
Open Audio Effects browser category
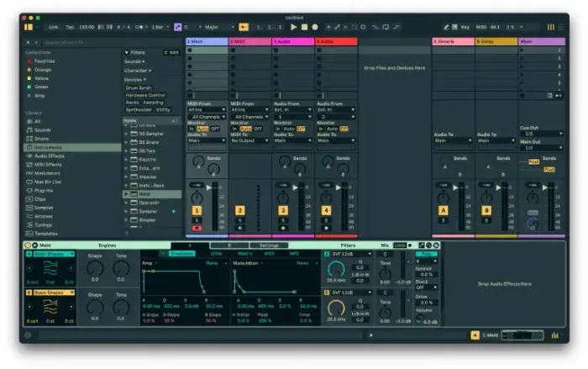tap(72, 156)
